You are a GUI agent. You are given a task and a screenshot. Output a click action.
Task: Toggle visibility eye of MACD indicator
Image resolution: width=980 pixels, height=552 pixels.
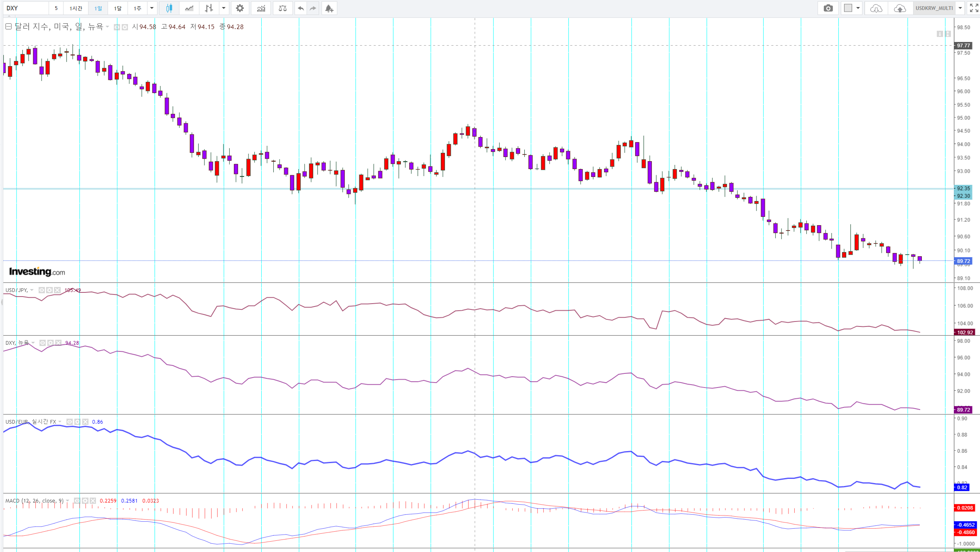point(77,501)
